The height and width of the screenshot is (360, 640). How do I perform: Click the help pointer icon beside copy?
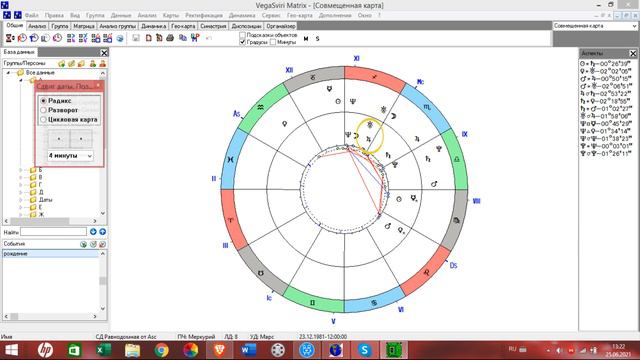195,38
